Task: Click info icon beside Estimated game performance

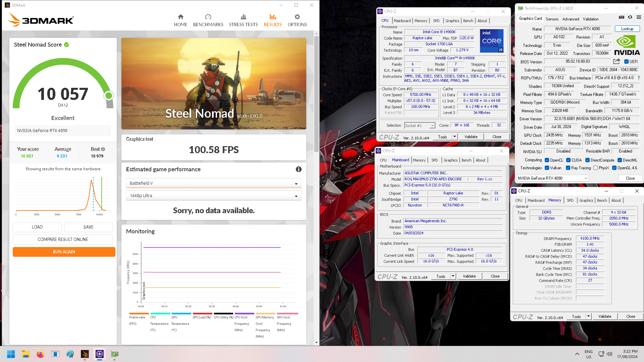Action: (299, 169)
